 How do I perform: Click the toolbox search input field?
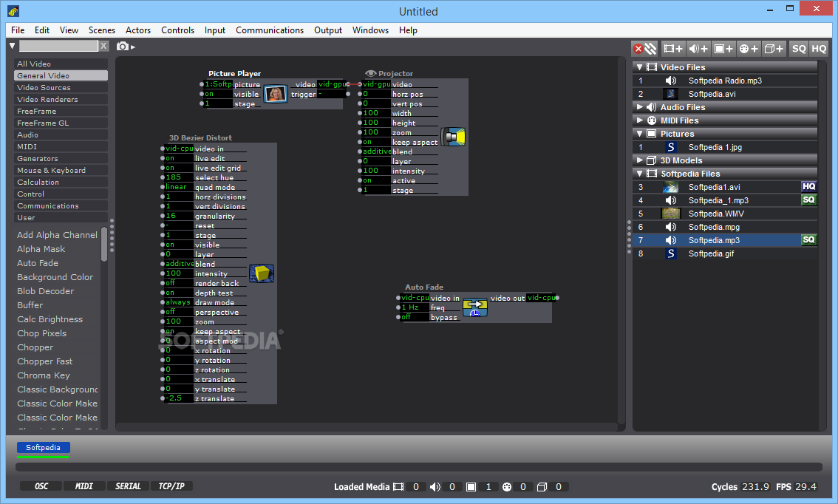pyautogui.click(x=59, y=46)
